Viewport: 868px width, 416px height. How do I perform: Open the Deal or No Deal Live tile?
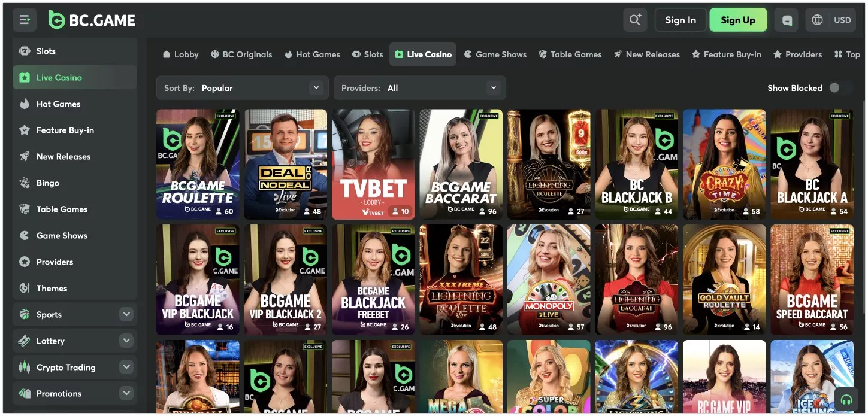286,164
